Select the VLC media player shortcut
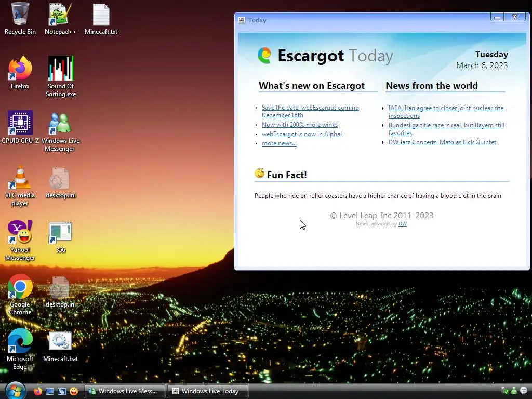The height and width of the screenshot is (399, 532). (20, 186)
